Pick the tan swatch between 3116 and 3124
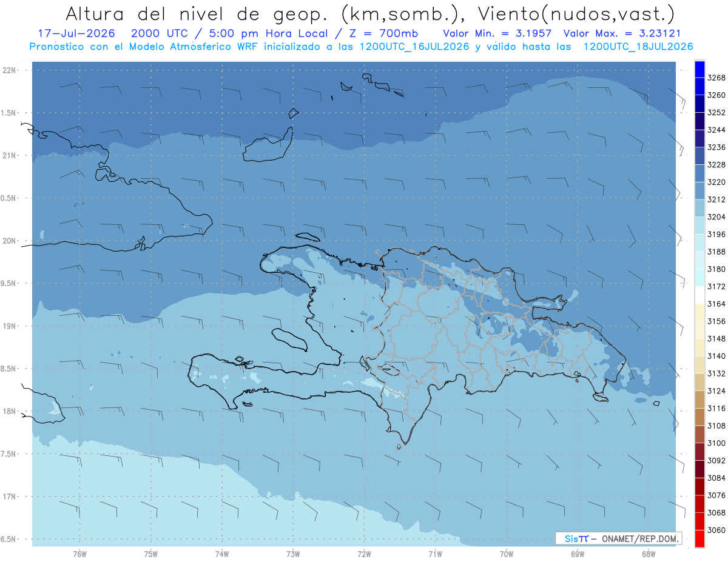Screen dimensions: 728x562 [699, 400]
